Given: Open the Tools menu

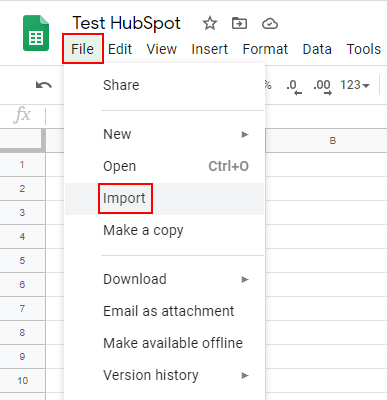Looking at the screenshot, I should coord(364,49).
